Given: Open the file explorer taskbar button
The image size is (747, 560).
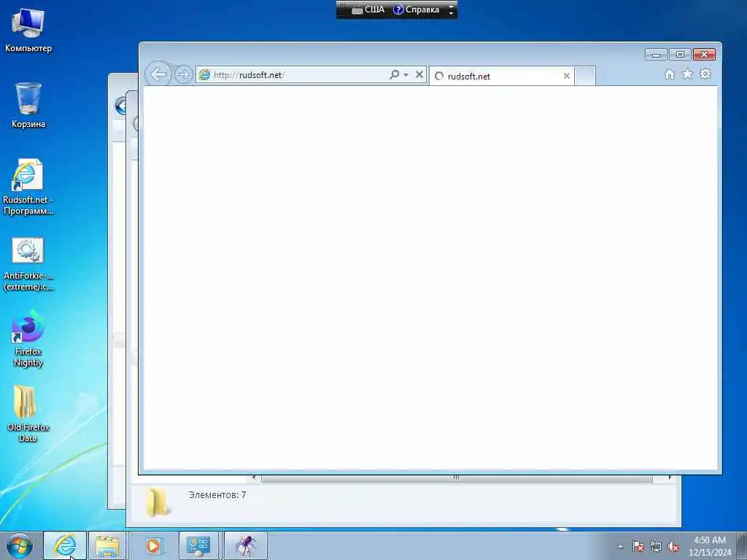Looking at the screenshot, I should pos(108,545).
